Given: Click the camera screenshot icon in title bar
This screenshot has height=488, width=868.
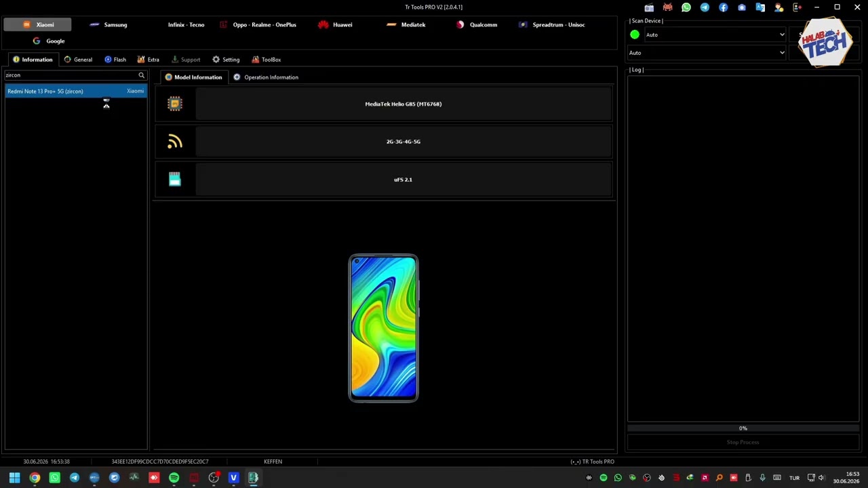Looking at the screenshot, I should click(742, 7).
